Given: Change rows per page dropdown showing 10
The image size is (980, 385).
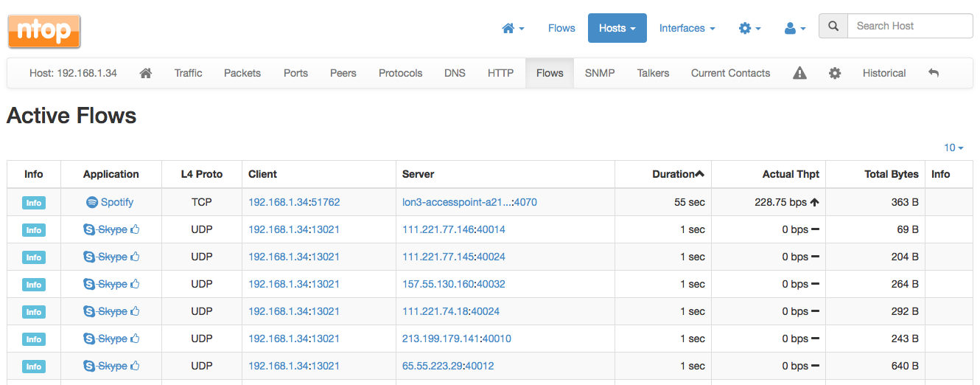Looking at the screenshot, I should [x=953, y=148].
